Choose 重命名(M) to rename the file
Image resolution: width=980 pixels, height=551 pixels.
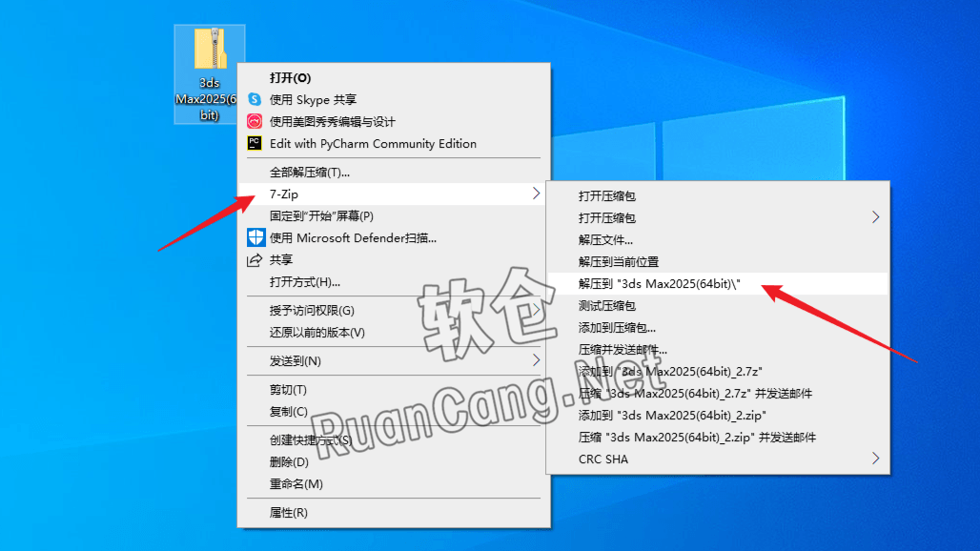tap(296, 483)
